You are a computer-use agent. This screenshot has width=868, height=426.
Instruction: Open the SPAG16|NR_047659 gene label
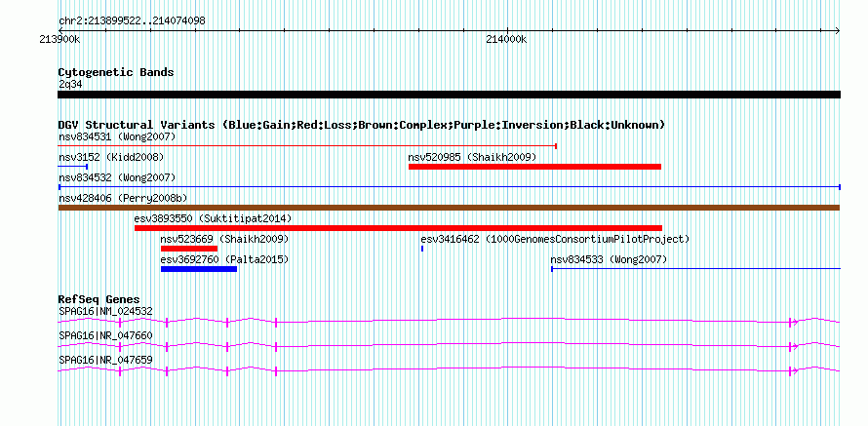click(x=105, y=360)
